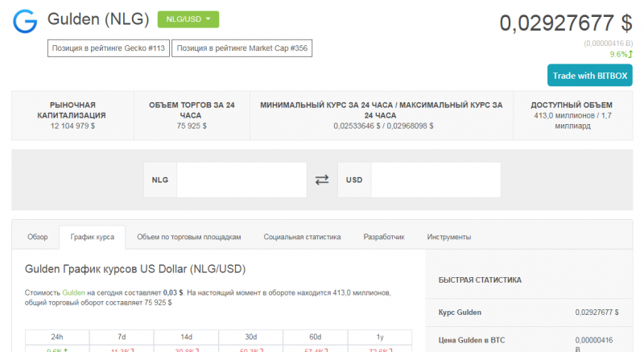Click the Курс Gulden row in quick stats
The width and height of the screenshot is (644, 352).
coord(529,313)
